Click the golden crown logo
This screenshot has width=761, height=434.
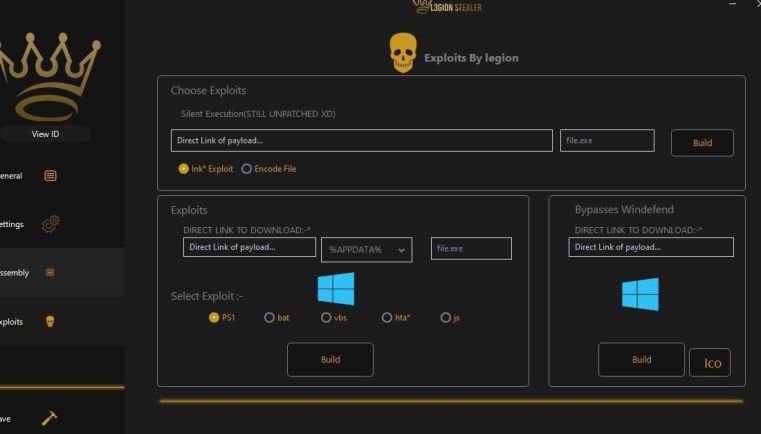48,75
